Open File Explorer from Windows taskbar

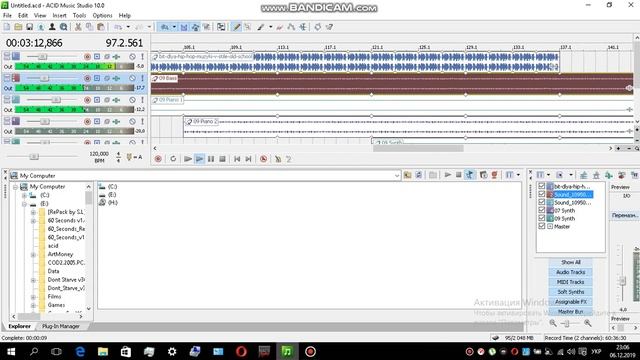click(x=102, y=351)
